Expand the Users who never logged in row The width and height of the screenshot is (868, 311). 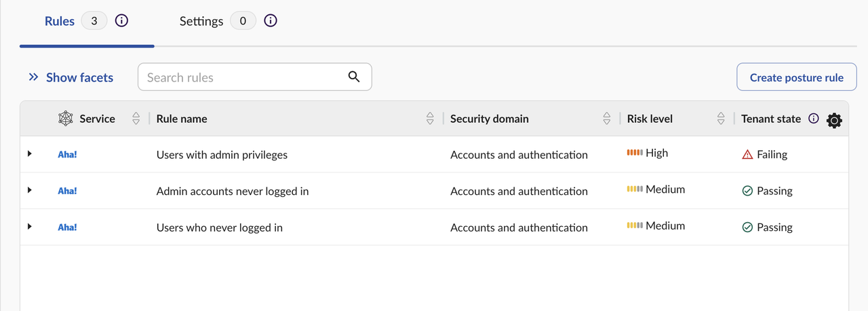[x=30, y=225]
